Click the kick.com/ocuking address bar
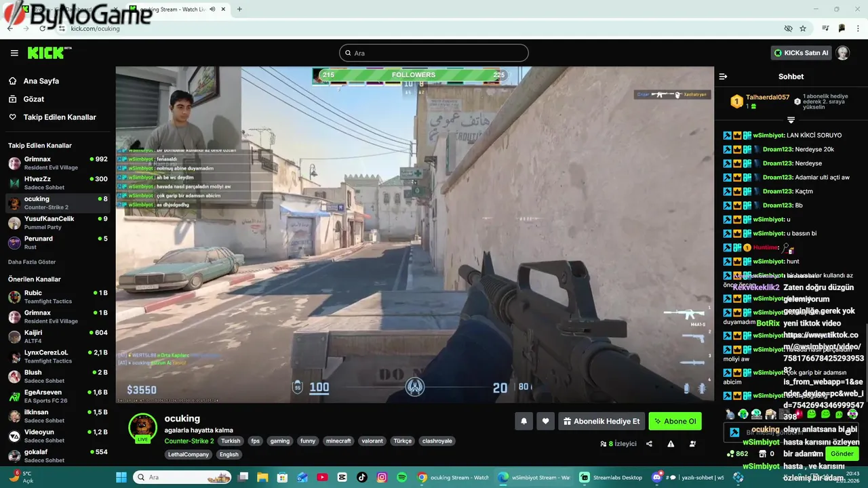 [96, 28]
